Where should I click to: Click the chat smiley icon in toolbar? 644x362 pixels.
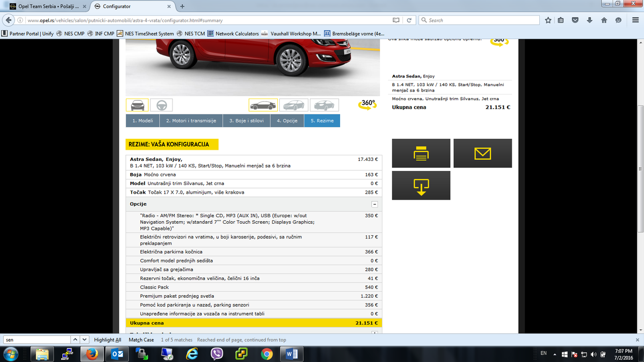coord(618,20)
